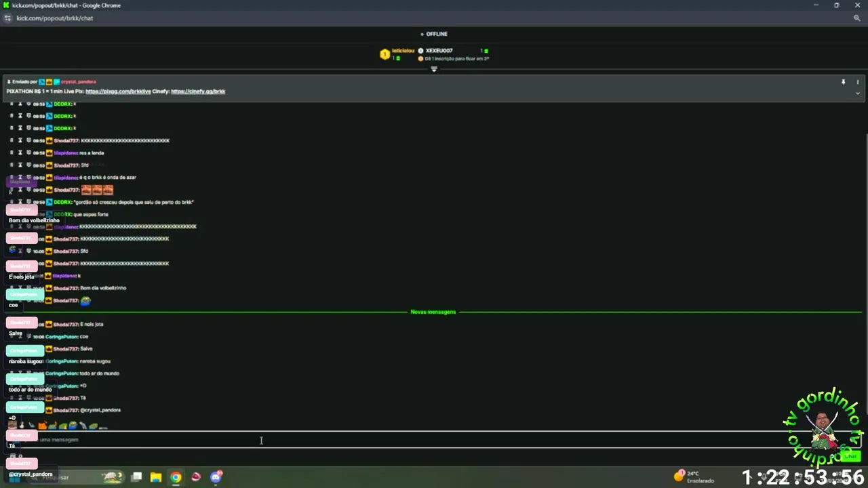
Task: Click the 'E nois jota' chat message
Action: pos(92,324)
